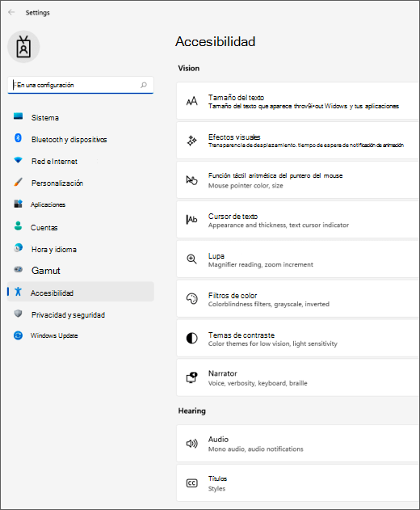This screenshot has height=510, width=420.
Task: Click the Gamut controller icon
Action: coord(19,269)
